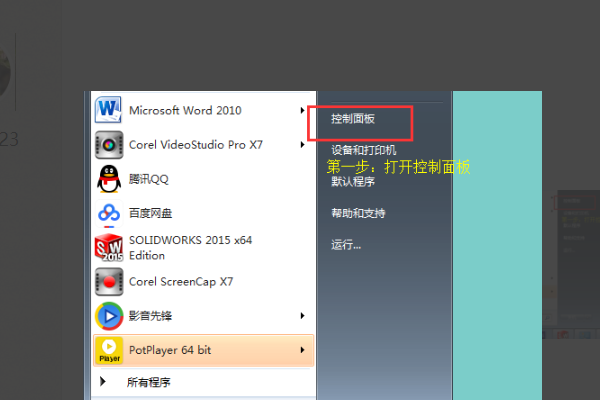600x400 pixels.
Task: Launch SOLIDWORKS 2015 x64 Edition label
Action: click(x=191, y=248)
